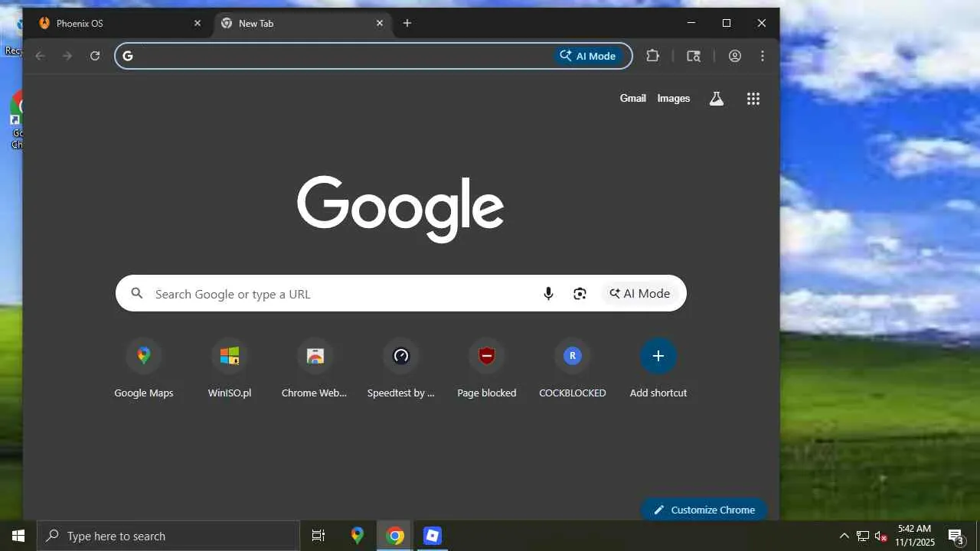Viewport: 980px width, 551px height.
Task: Open the Speedtest shortcut
Action: point(401,369)
